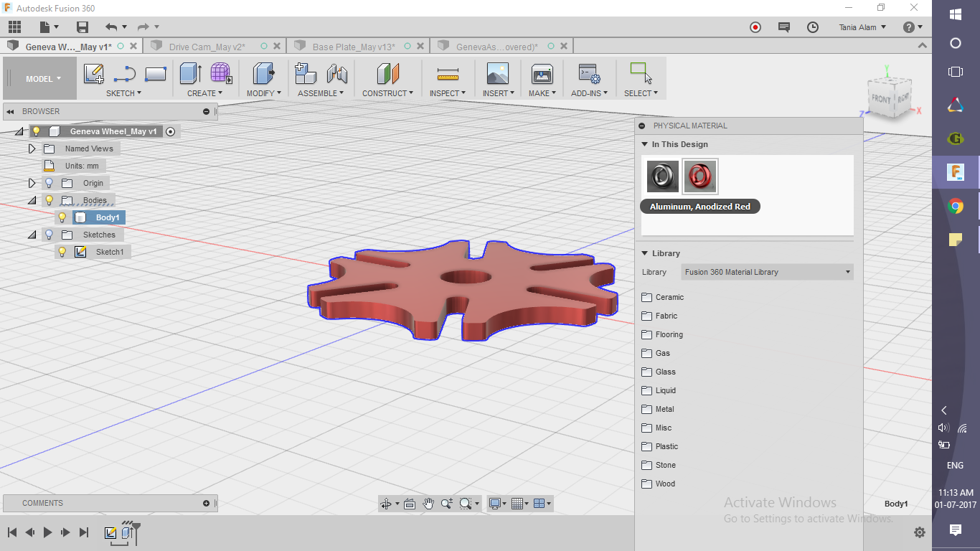The image size is (980, 551).
Task: Click the Measure ruler icon
Action: pyautogui.click(x=448, y=73)
